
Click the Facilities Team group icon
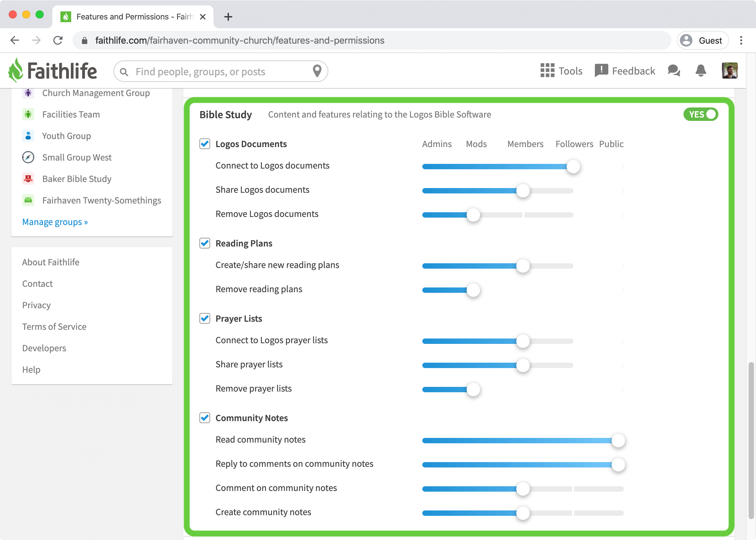coord(28,114)
